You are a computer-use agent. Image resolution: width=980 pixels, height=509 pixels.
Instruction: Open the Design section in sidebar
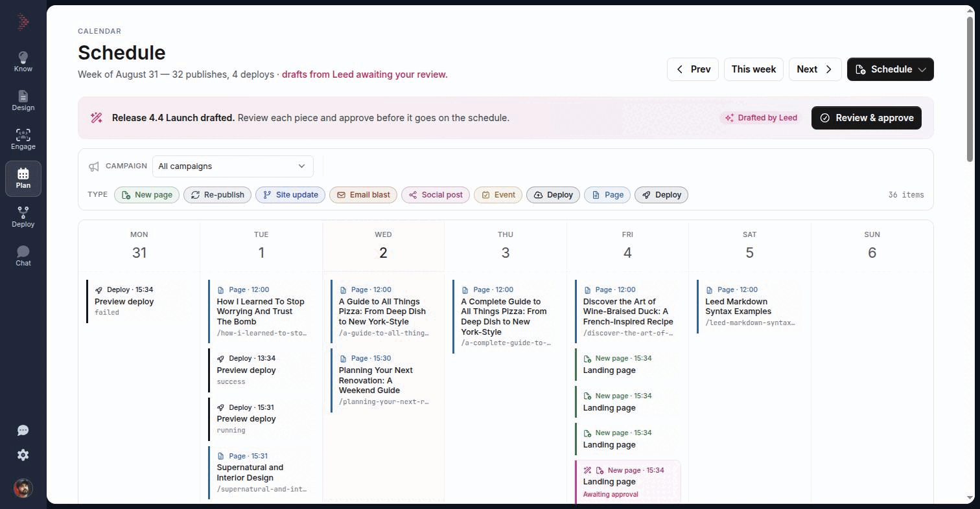point(23,100)
